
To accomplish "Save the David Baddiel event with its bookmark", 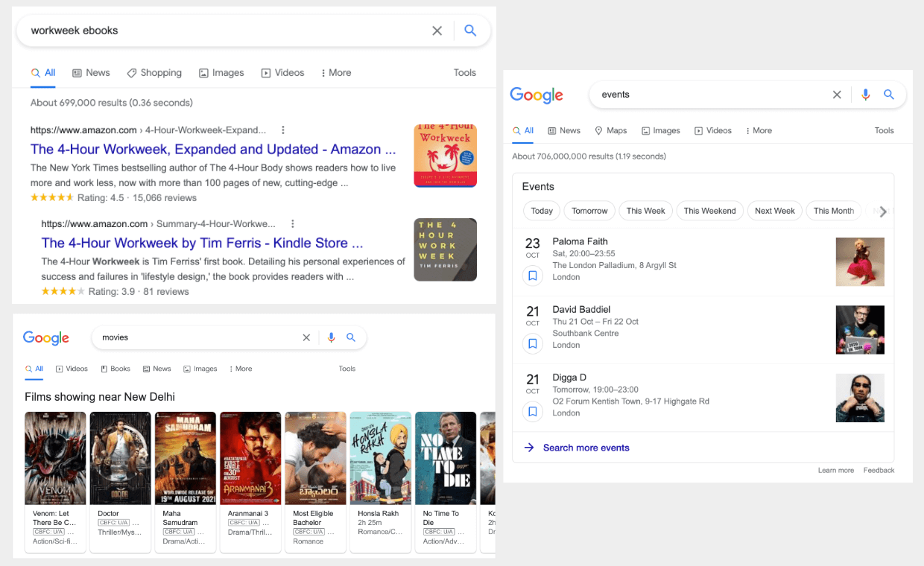I will [x=533, y=343].
